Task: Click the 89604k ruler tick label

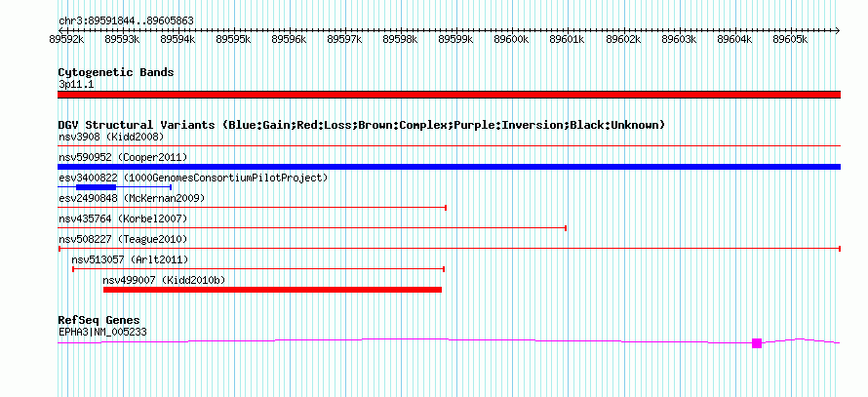Action: [x=735, y=39]
